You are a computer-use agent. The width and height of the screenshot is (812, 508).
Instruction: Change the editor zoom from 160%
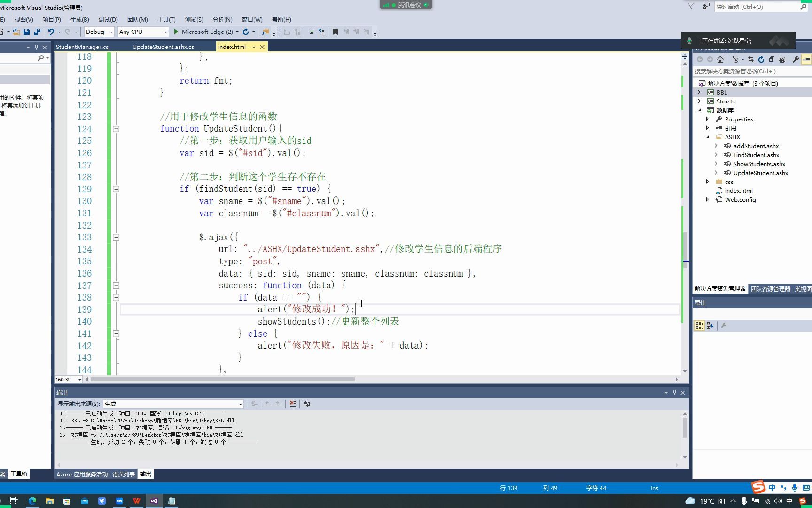[67, 379]
